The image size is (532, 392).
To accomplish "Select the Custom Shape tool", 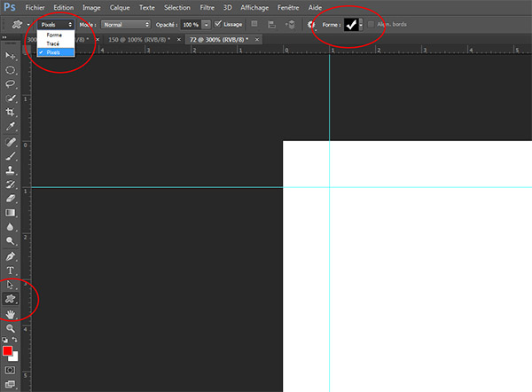I will click(x=10, y=299).
